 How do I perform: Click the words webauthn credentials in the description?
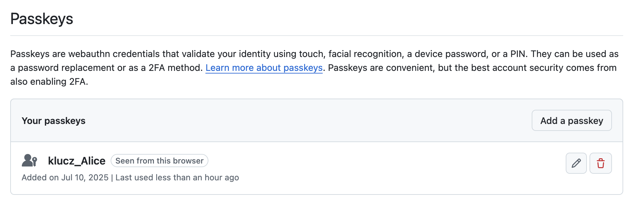click(x=114, y=54)
